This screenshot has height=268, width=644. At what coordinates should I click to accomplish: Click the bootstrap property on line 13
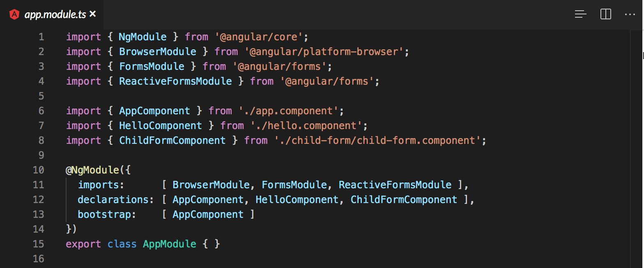[106, 214]
